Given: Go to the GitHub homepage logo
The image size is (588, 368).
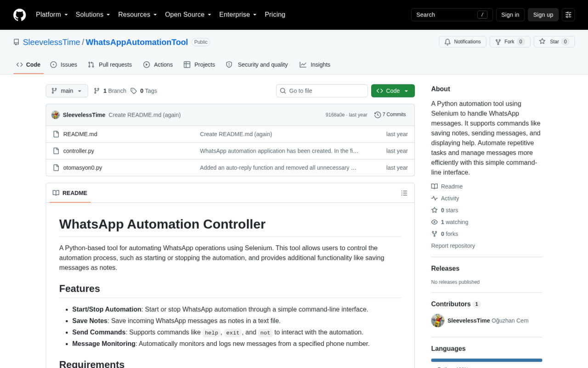Looking at the screenshot, I should tap(20, 15).
